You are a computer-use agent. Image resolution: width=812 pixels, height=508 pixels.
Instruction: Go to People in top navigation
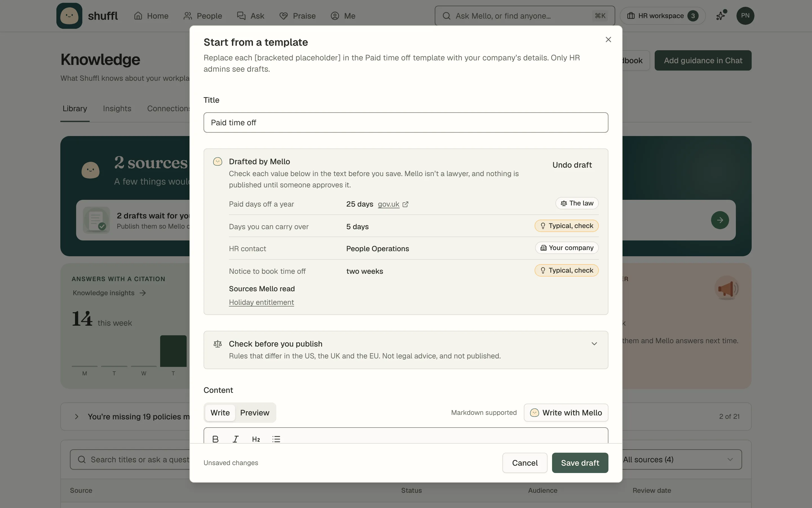[203, 16]
